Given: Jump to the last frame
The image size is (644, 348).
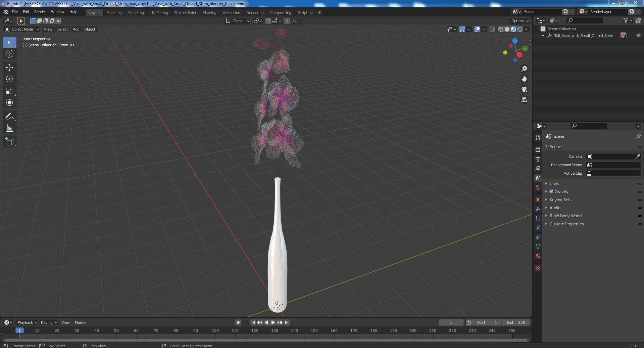Looking at the screenshot, I should click(287, 322).
